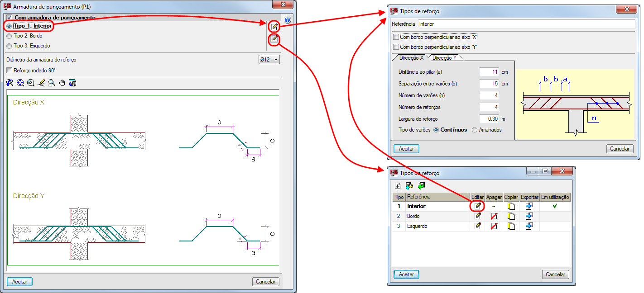The width and height of the screenshot is (644, 293).
Task: Click the print/copy view icon
Action: [72, 83]
